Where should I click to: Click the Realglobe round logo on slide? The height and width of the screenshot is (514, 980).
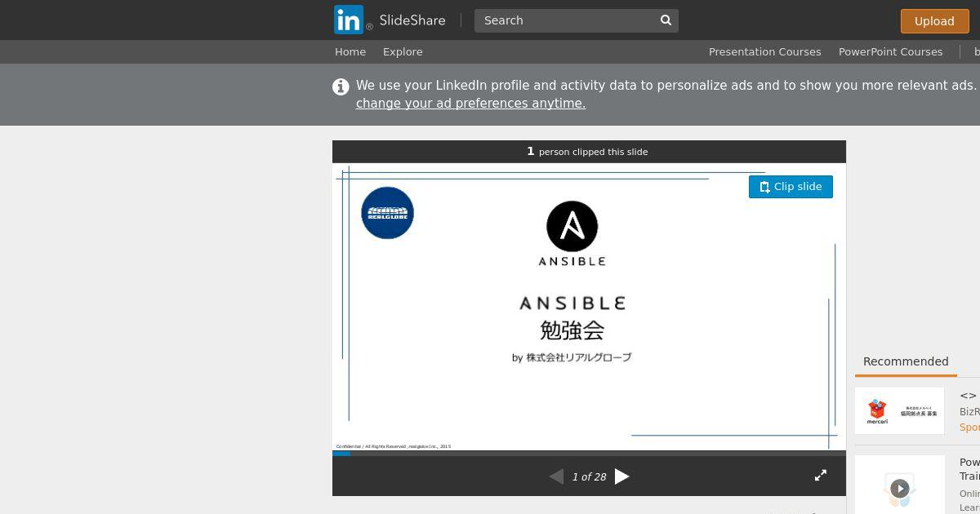click(x=387, y=213)
